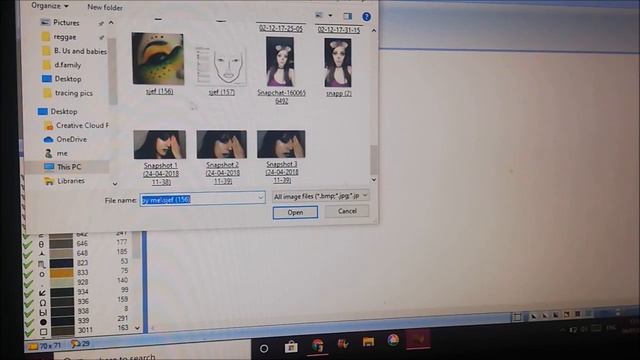Click the theta symbol icon for color 646

(x=41, y=244)
